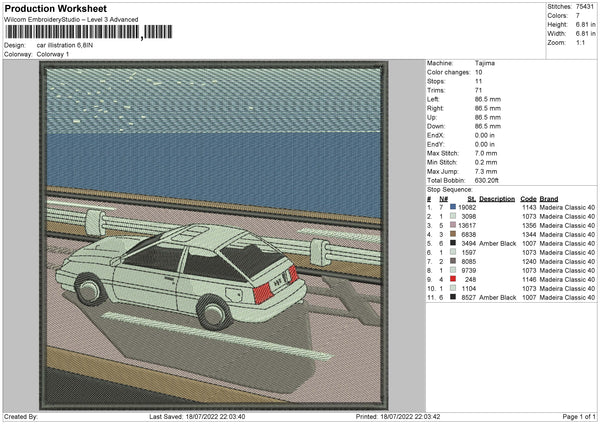The width and height of the screenshot is (600, 424).
Task: Select the red swatch in stop row 9
Action: pos(453,279)
